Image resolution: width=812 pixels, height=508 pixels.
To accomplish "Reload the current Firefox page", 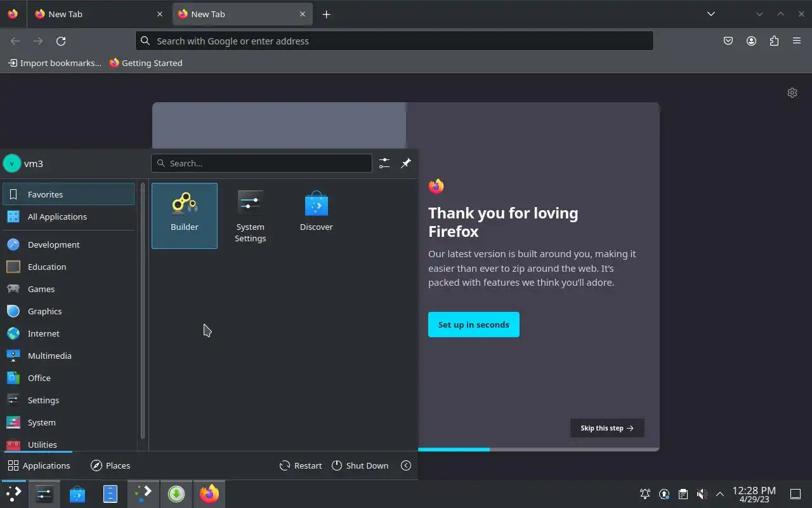I will [x=61, y=41].
